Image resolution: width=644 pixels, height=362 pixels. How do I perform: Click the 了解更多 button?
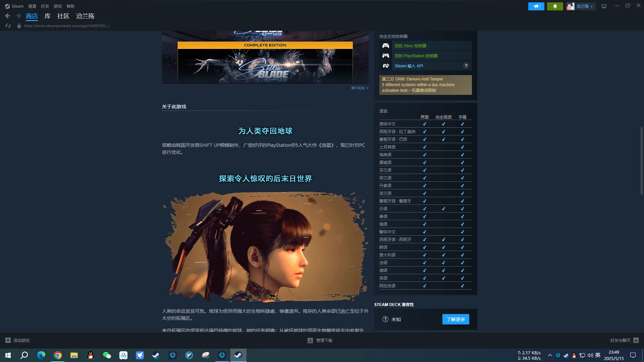click(455, 319)
